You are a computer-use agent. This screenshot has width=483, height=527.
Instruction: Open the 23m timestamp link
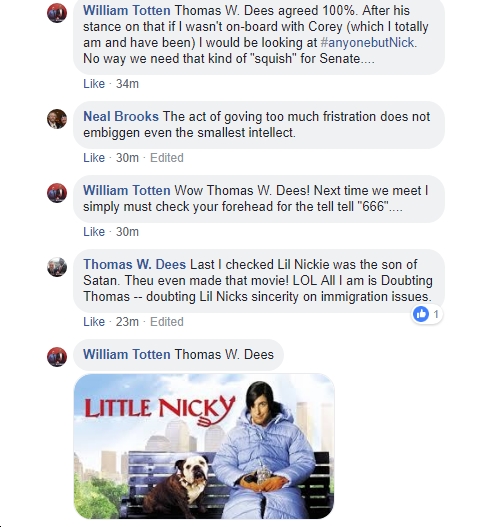[x=127, y=322]
